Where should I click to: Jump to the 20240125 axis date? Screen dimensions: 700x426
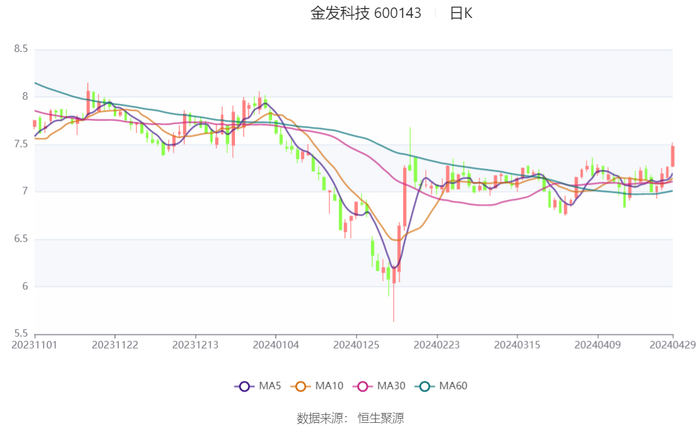point(356,345)
